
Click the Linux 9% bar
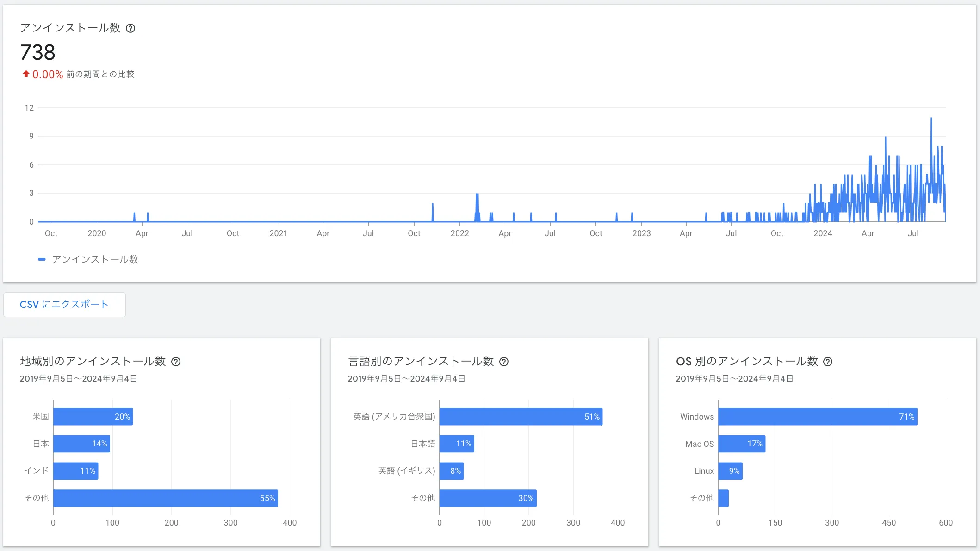[730, 471]
